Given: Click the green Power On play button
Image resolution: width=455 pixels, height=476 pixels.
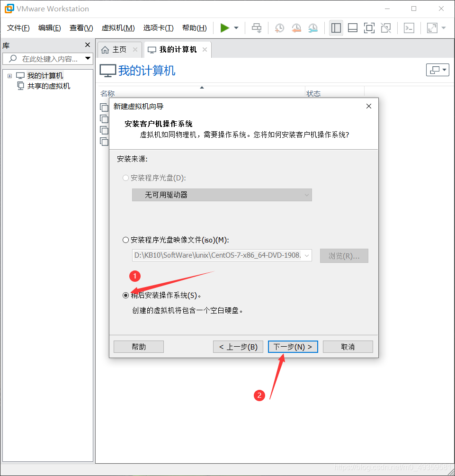Looking at the screenshot, I should tap(224, 28).
